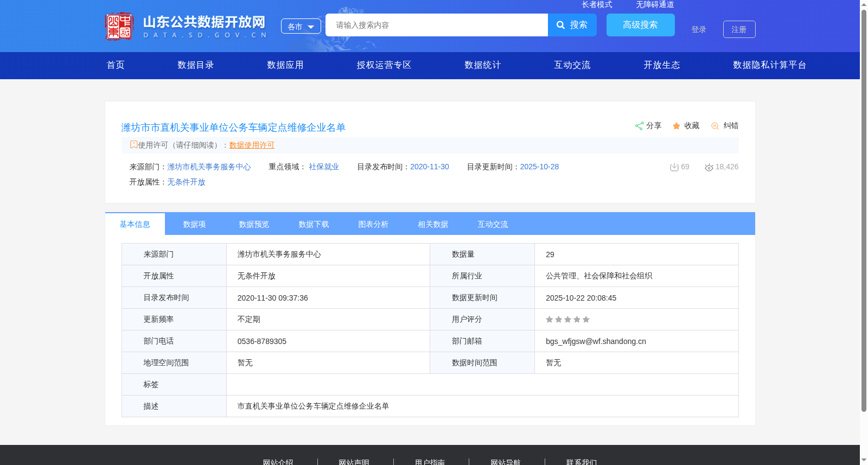
Task: Switch to the 互动交流 tab below dataset info
Action: click(x=493, y=224)
